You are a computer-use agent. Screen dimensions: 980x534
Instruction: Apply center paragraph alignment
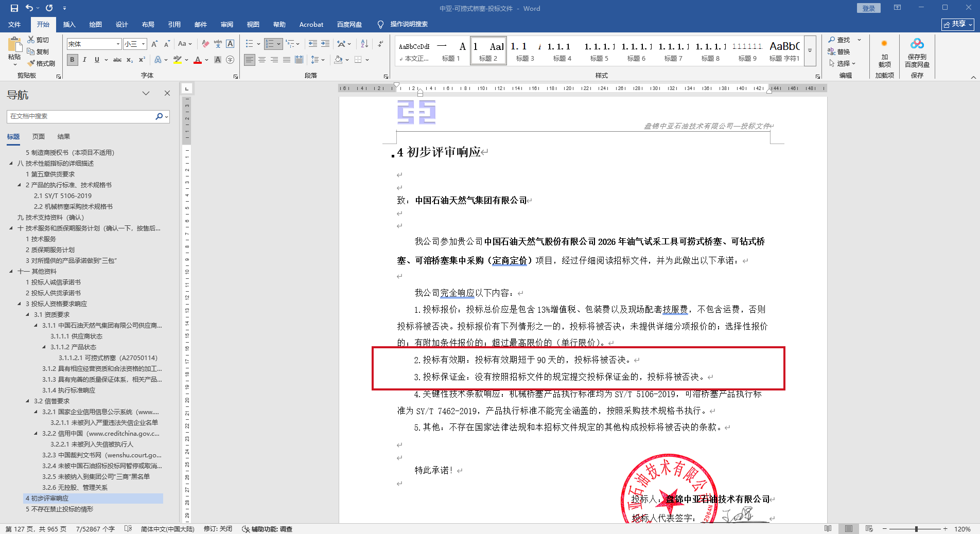(x=262, y=60)
